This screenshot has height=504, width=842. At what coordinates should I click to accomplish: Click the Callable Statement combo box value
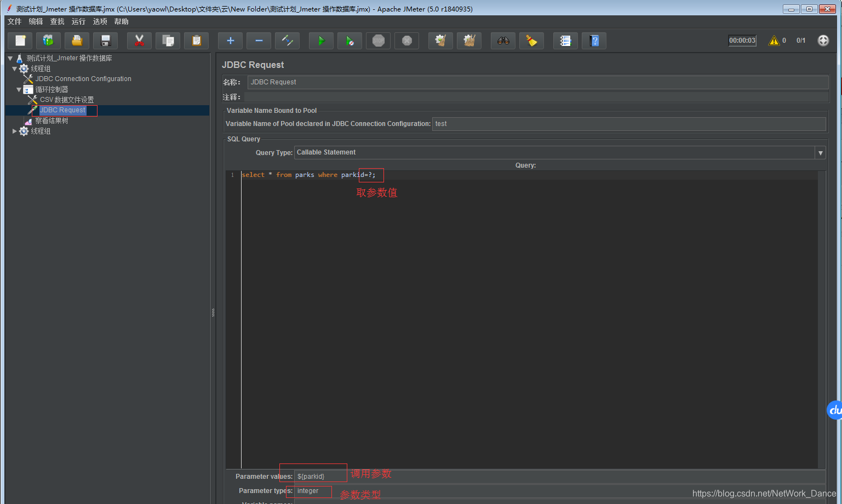click(554, 153)
